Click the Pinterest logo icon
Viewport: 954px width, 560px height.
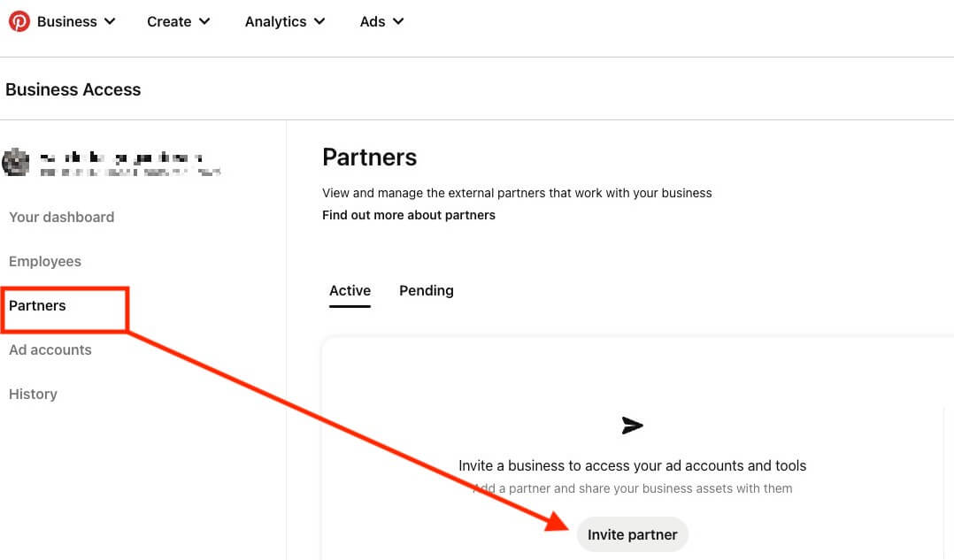[19, 21]
